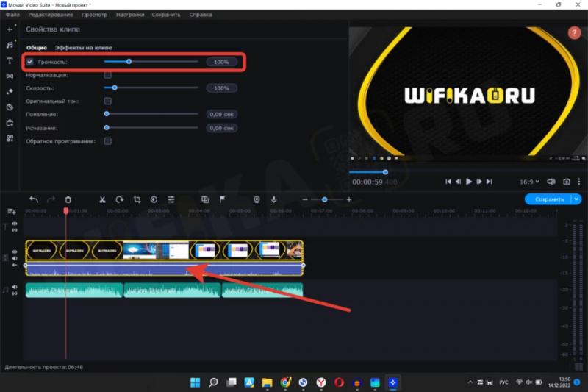Click the scissors split clip icon
This screenshot has height=392, width=588.
click(x=102, y=199)
